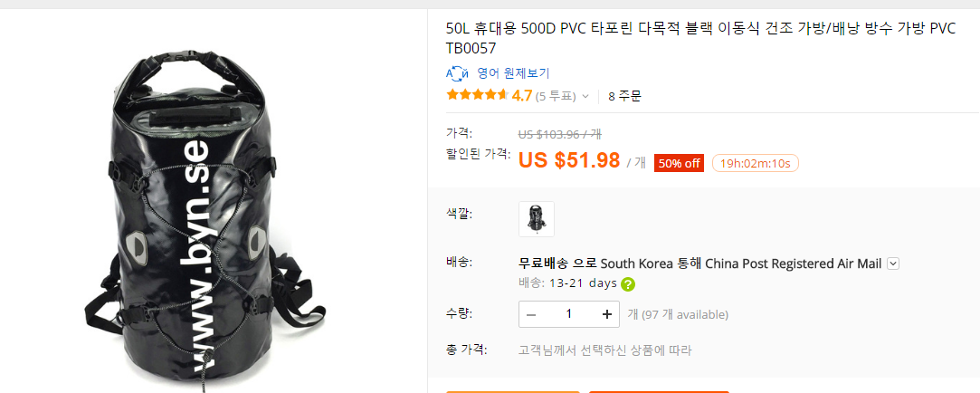The image size is (980, 393).
Task: Click the 4.7 rating score
Action: tap(521, 95)
